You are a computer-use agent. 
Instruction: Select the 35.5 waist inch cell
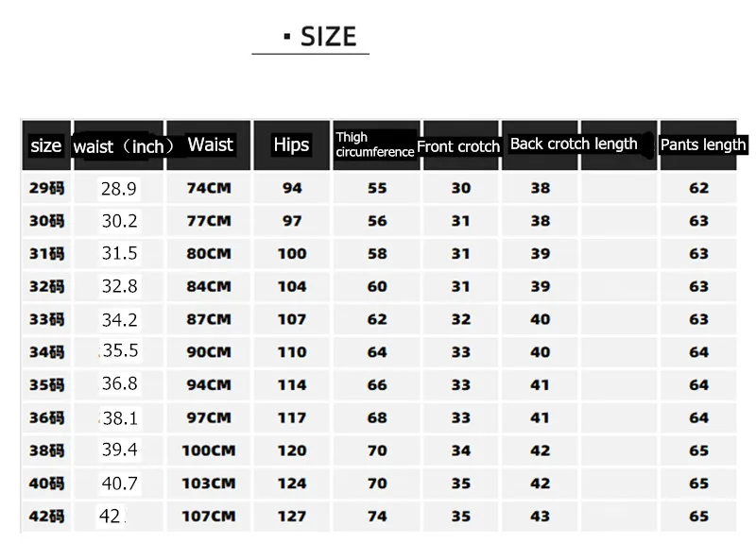[120, 351]
